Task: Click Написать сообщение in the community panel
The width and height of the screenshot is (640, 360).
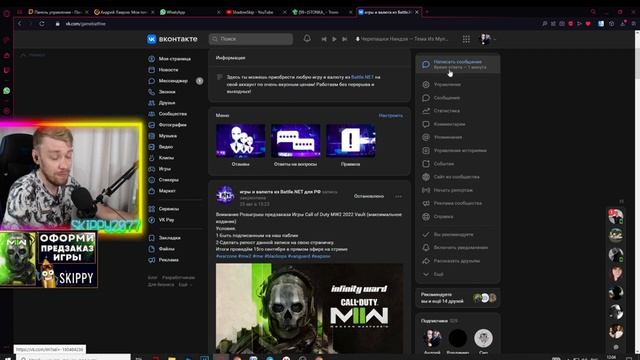Action: point(458,64)
